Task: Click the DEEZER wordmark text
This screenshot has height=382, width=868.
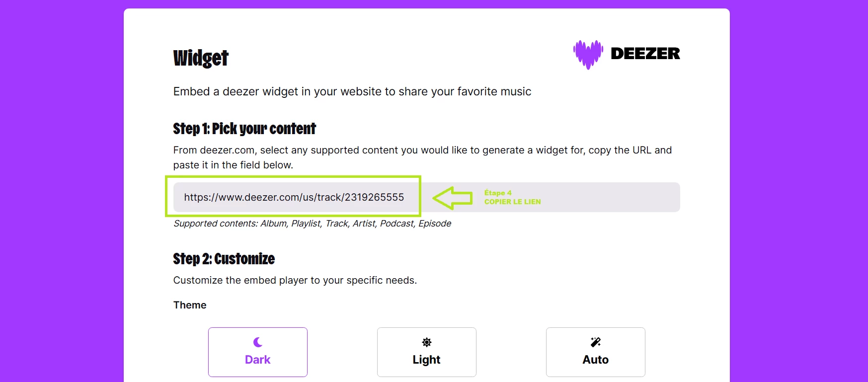Action: (x=645, y=54)
